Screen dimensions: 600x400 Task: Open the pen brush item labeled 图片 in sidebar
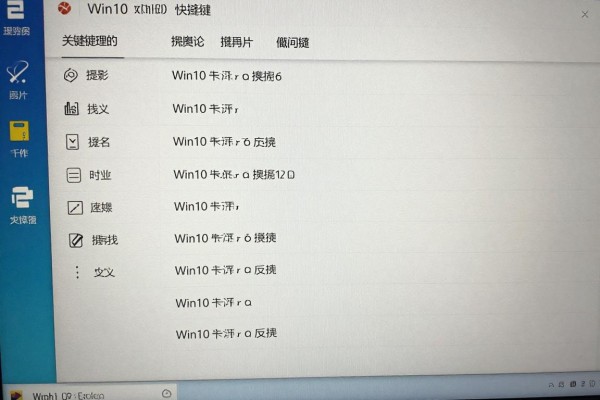click(18, 79)
